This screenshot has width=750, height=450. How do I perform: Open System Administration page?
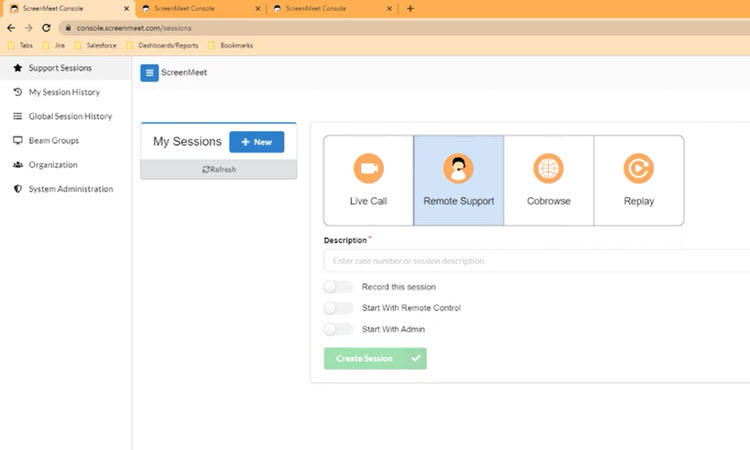click(66, 189)
